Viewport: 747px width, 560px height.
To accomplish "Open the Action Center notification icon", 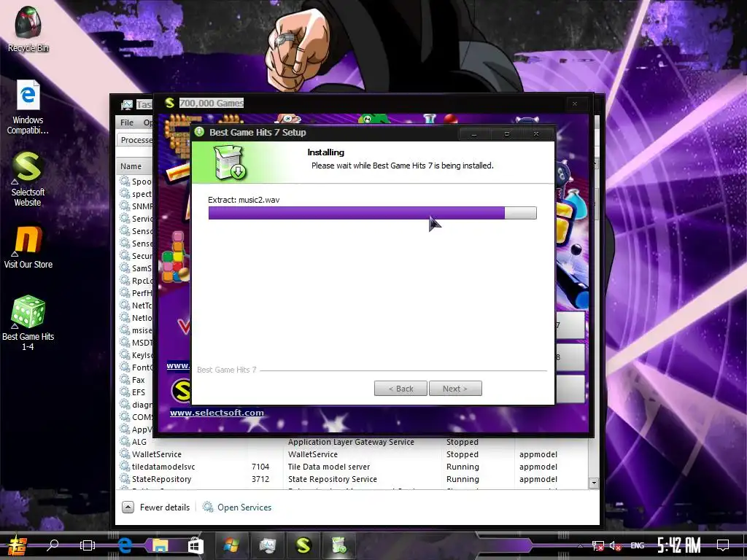I will click(723, 545).
